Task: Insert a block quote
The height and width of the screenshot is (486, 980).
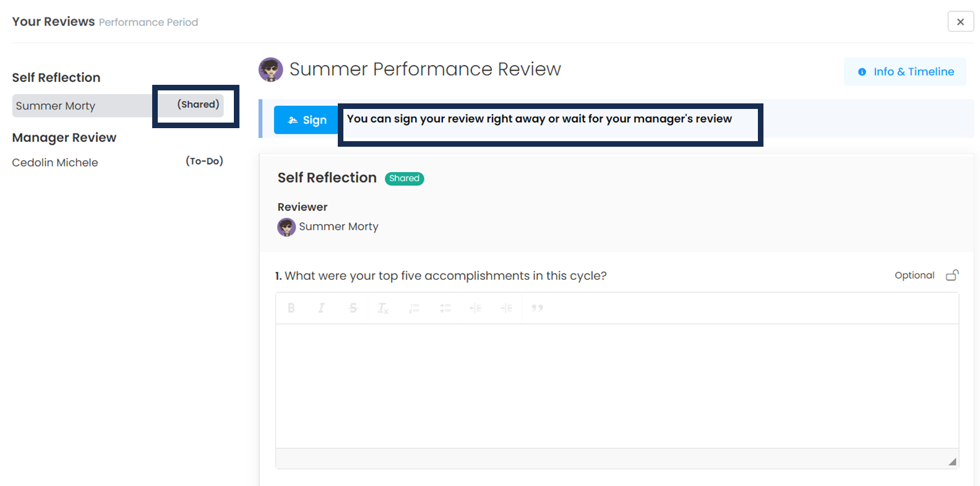Action: [537, 308]
